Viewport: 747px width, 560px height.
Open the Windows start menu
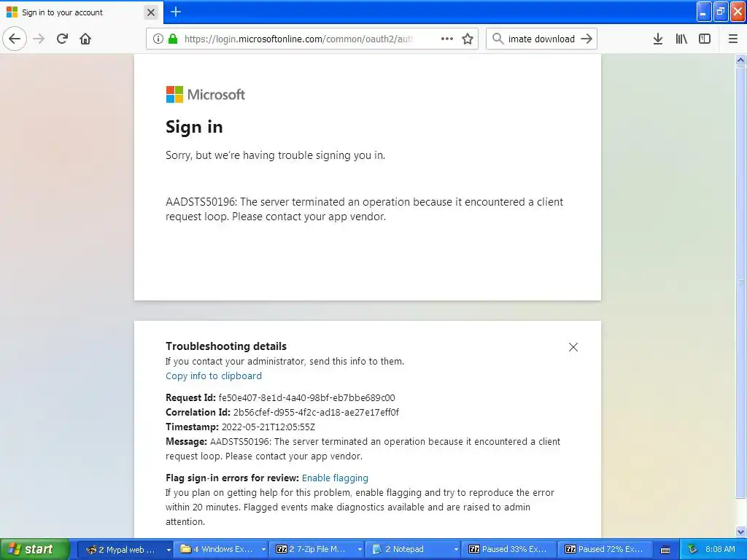(x=35, y=549)
